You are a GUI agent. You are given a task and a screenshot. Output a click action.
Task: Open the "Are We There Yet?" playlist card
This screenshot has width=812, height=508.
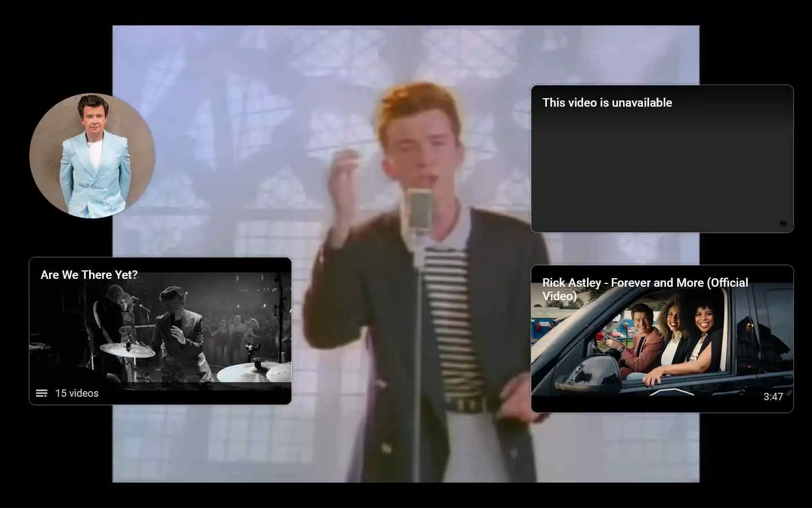pyautogui.click(x=161, y=331)
